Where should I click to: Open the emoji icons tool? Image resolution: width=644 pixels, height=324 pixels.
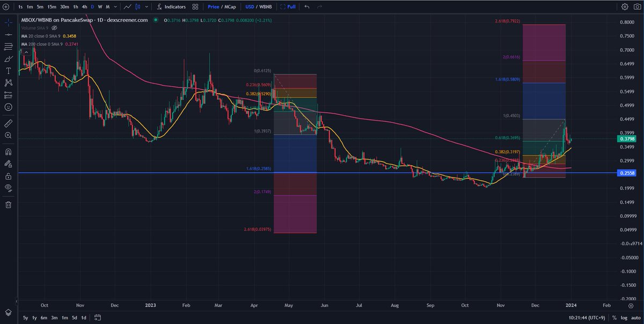pos(8,107)
